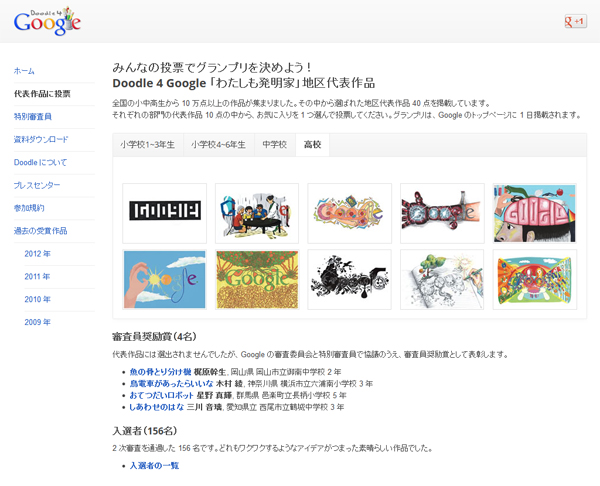600x486 pixels.
Task: Open しあわせのはな entry link
Action: click(x=157, y=407)
